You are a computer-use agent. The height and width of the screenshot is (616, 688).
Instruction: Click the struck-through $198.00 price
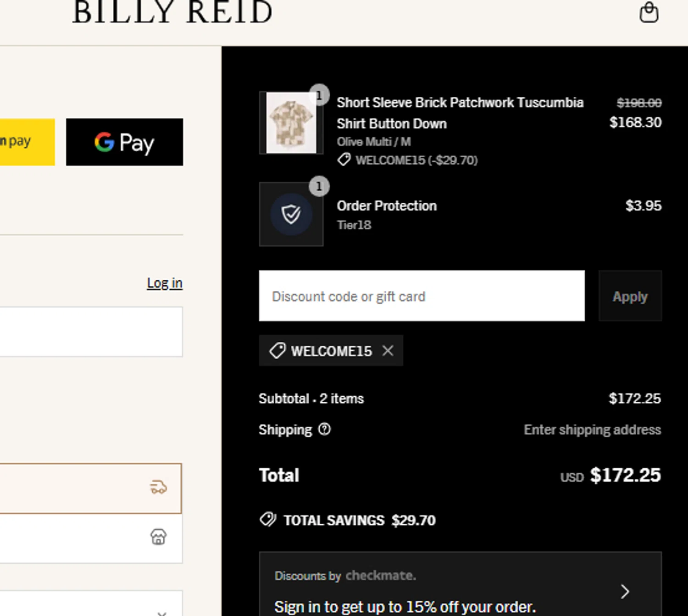639,103
